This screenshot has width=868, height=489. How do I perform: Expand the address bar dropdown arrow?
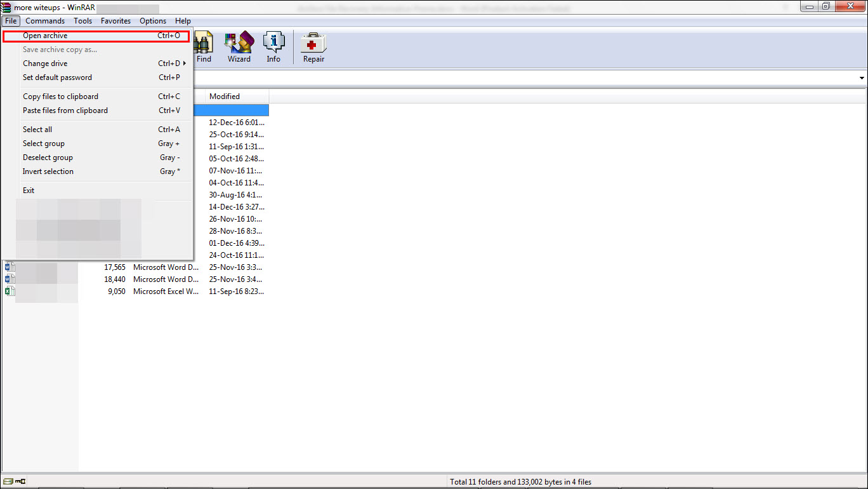click(x=862, y=78)
